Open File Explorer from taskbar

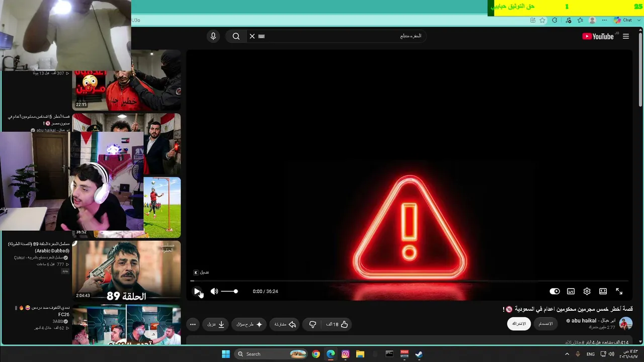coord(360,354)
